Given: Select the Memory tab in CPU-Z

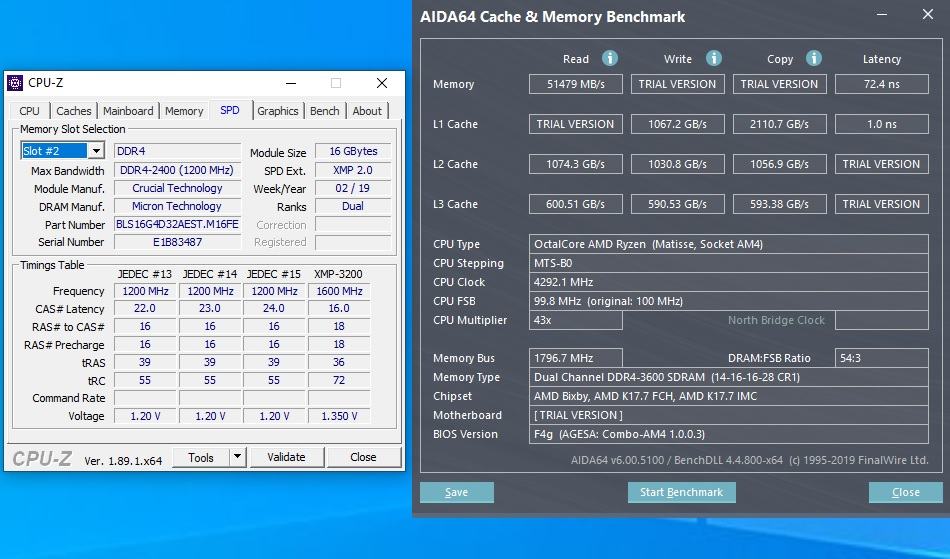Looking at the screenshot, I should [x=184, y=111].
